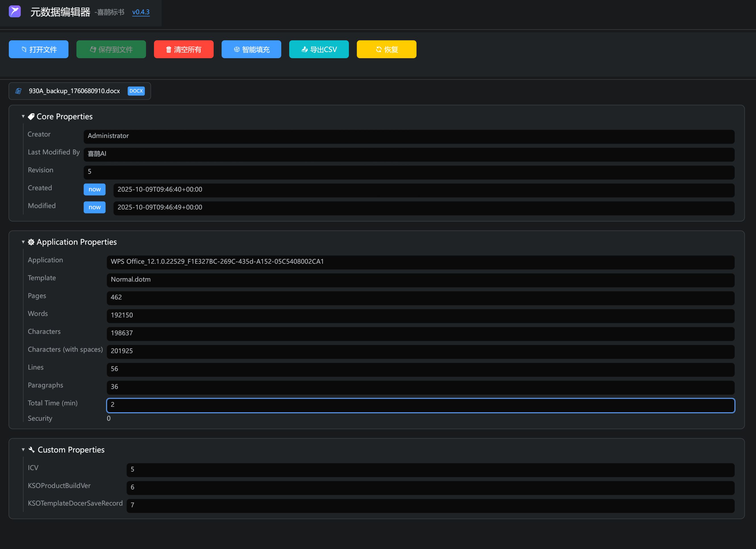Viewport: 756px width, 549px height.
Task: Click the purple app logo icon
Action: pos(15,12)
